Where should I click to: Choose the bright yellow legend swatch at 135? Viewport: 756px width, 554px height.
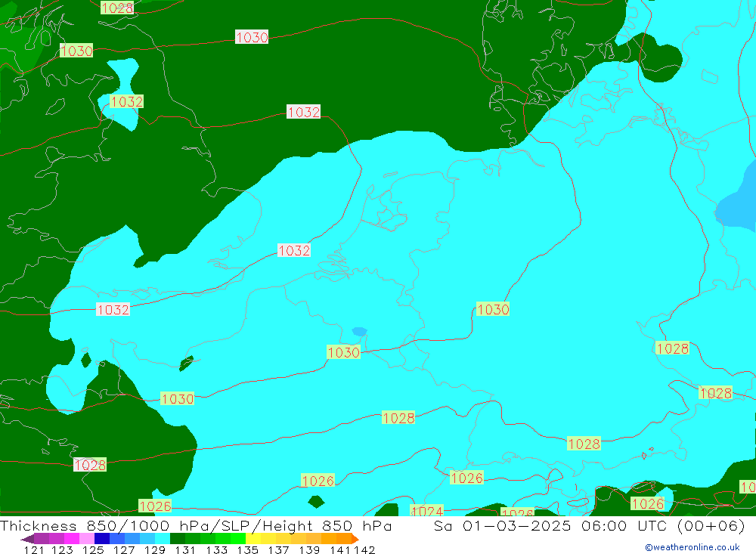click(x=253, y=539)
